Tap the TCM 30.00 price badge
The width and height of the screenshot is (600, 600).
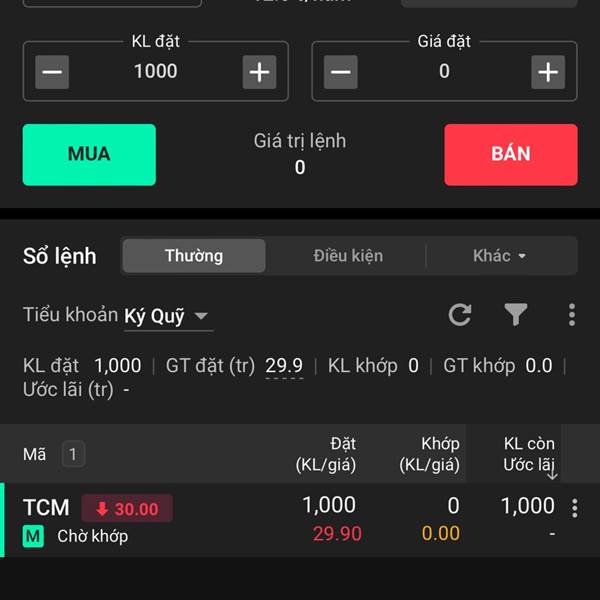tap(127, 509)
